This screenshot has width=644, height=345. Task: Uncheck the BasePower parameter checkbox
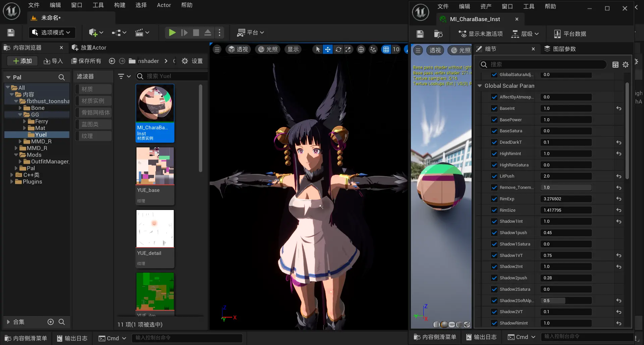(x=494, y=120)
